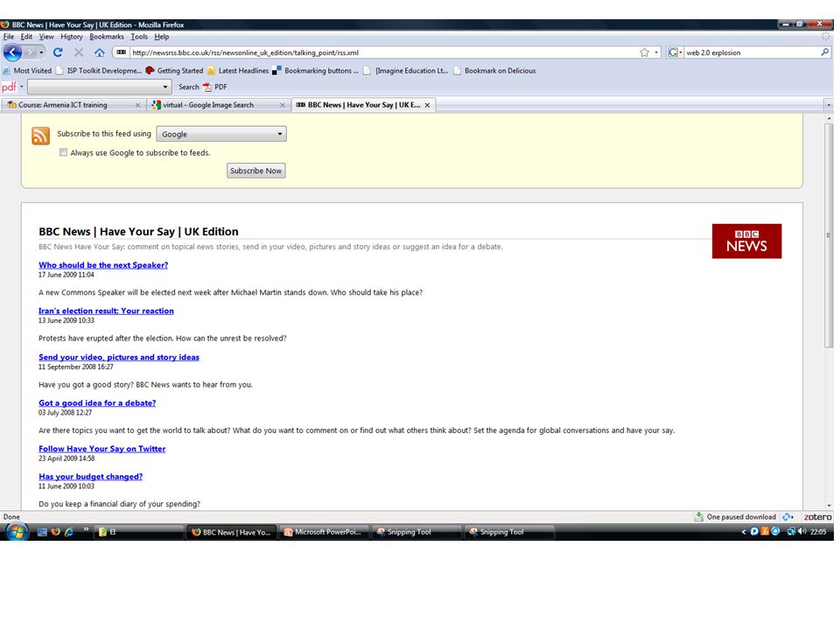This screenshot has height=630, width=840.
Task: Click the pdf toolbar logo
Action: [x=9, y=87]
